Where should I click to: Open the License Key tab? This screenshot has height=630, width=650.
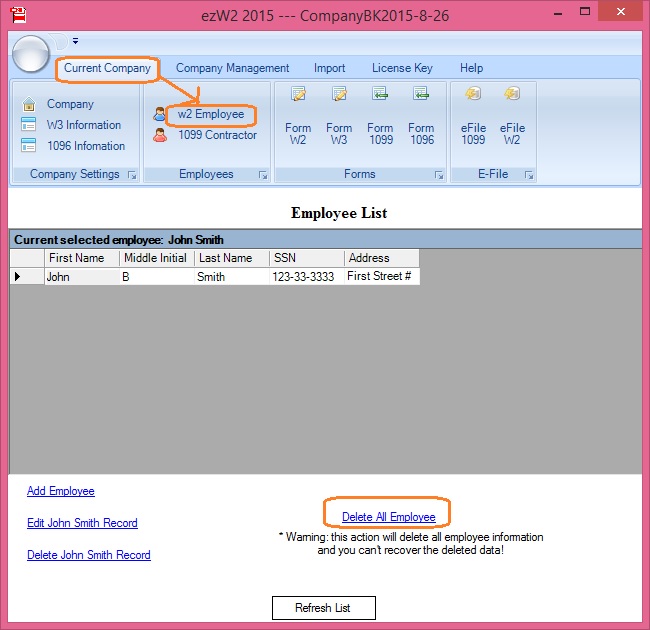402,68
